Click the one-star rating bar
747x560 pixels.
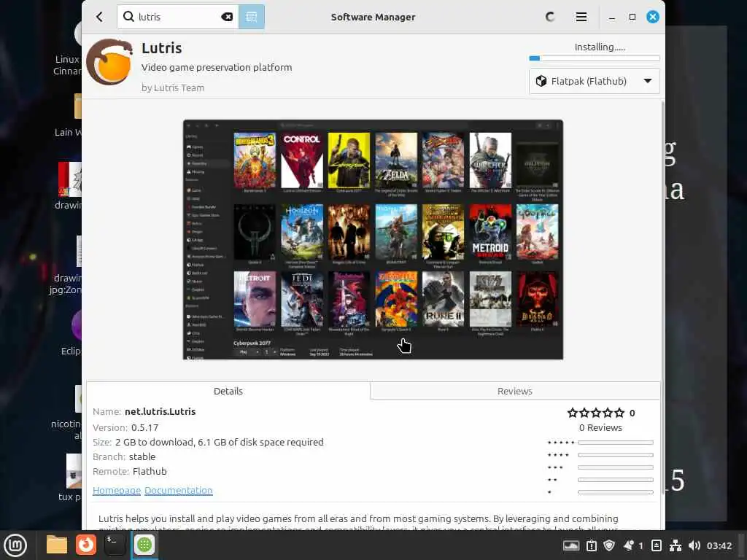(x=615, y=492)
